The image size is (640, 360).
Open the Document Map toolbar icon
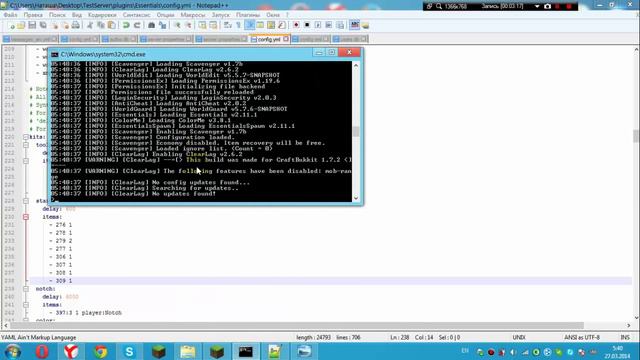tap(271, 25)
